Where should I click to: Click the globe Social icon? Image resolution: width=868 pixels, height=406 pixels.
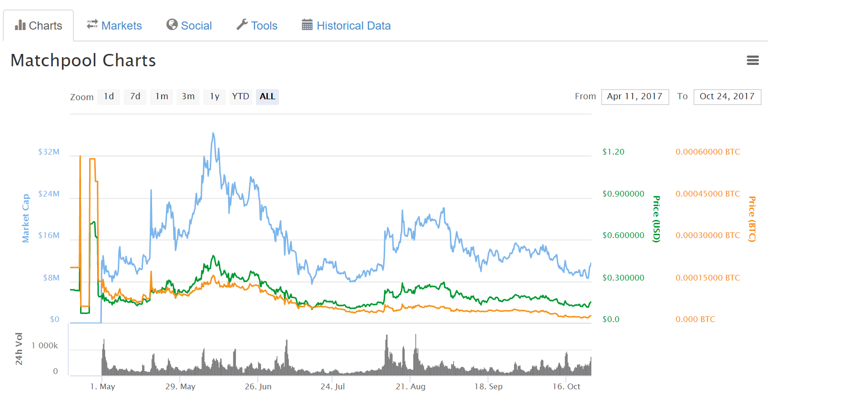pyautogui.click(x=172, y=25)
